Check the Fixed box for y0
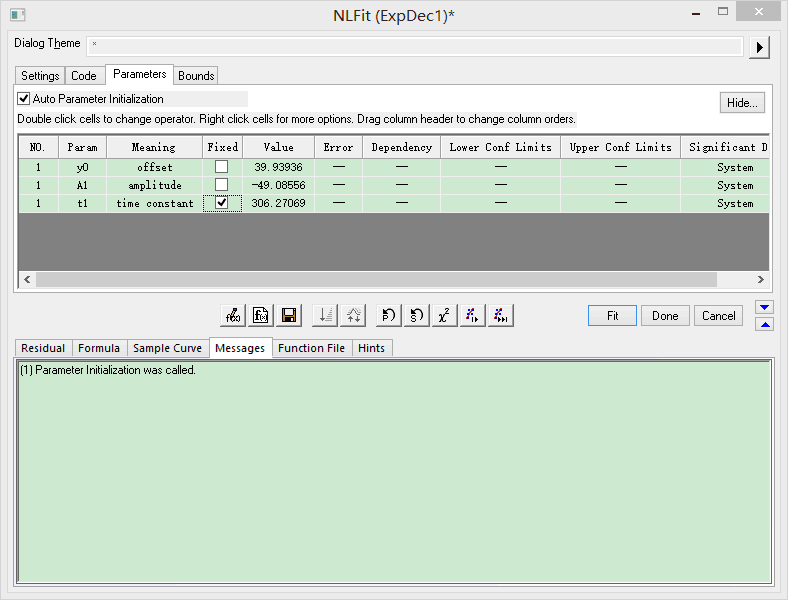Screen dimensions: 788x600 [x=222, y=167]
